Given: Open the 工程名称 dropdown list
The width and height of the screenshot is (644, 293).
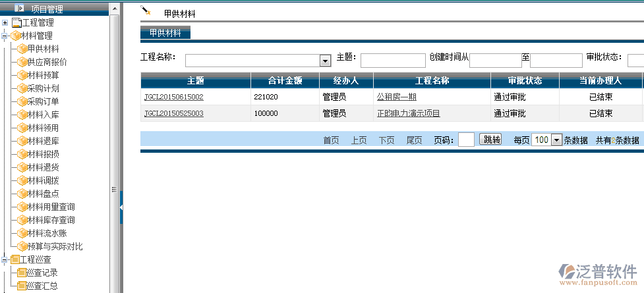Looking at the screenshot, I should pyautogui.click(x=325, y=61).
